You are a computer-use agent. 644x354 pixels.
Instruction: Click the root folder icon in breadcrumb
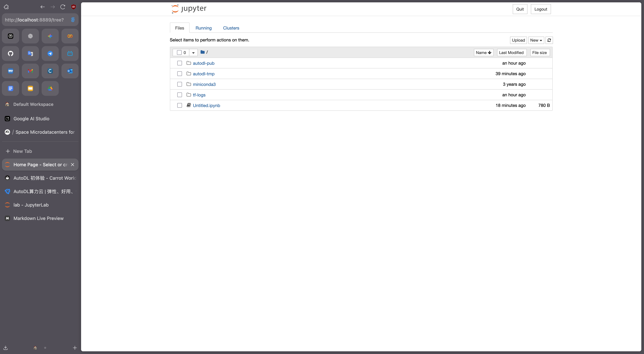pos(202,52)
